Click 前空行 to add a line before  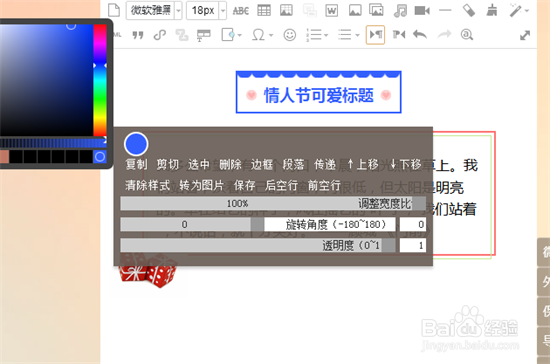click(x=324, y=185)
